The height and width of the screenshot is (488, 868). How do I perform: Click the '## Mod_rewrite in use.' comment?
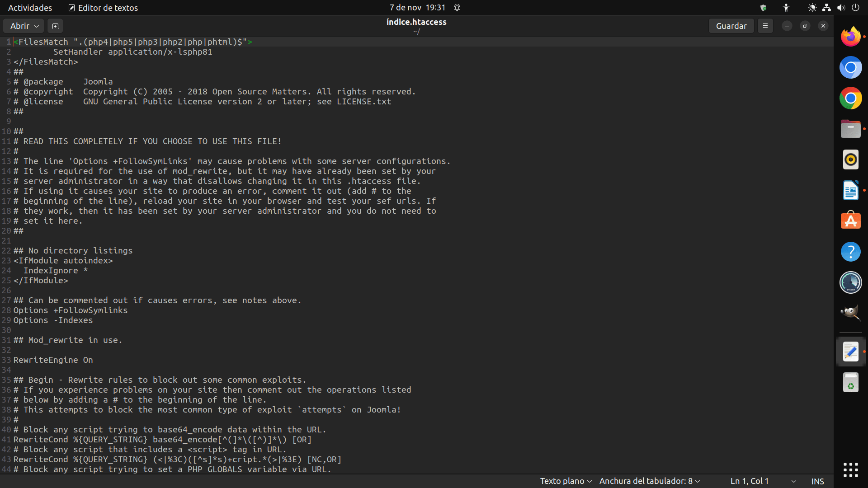pos(68,340)
